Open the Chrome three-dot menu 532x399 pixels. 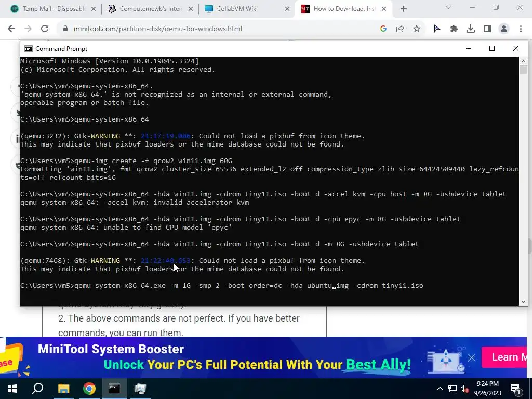(x=521, y=29)
